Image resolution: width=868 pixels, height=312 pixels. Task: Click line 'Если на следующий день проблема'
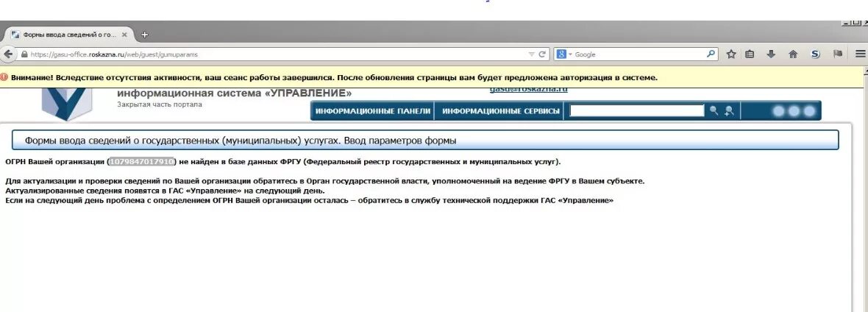coord(309,200)
